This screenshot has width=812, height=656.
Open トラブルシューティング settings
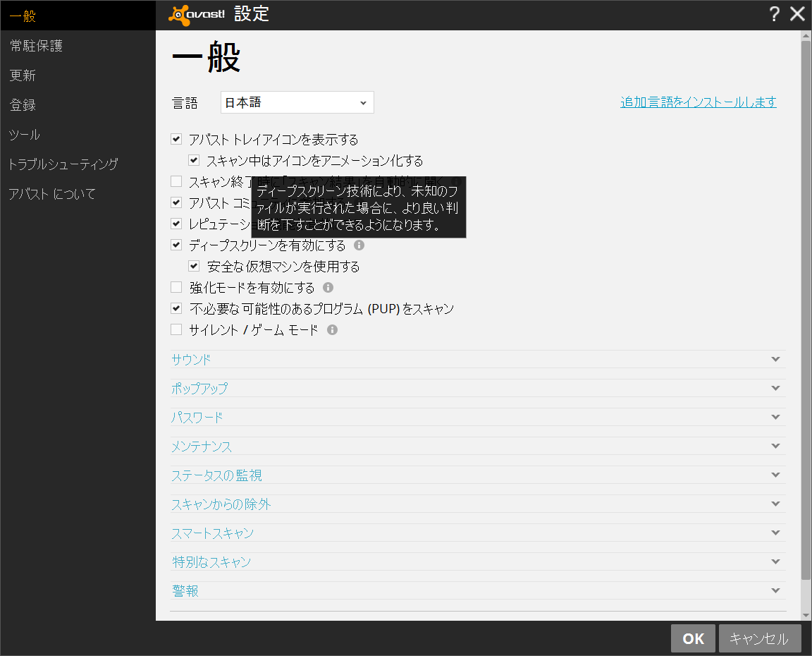tap(63, 164)
